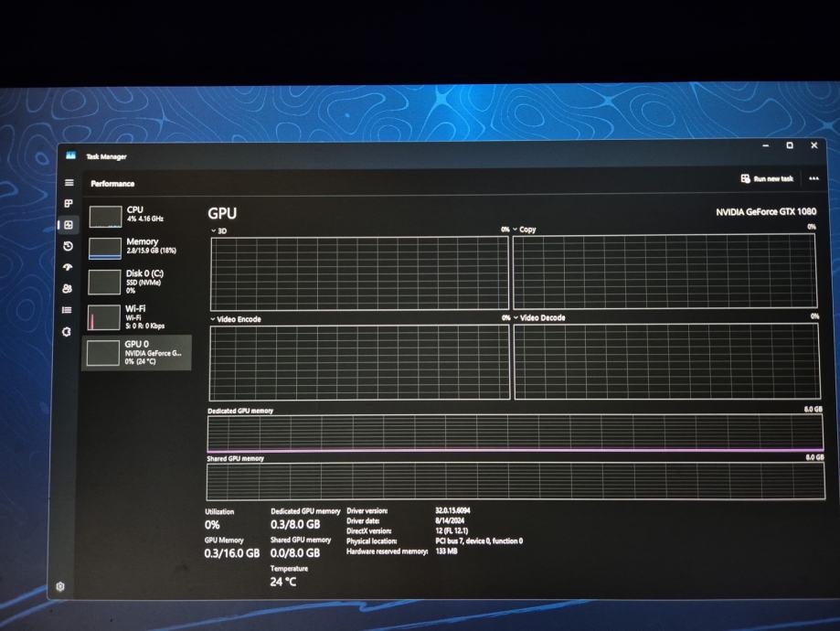The height and width of the screenshot is (631, 840).
Task: Close the Task Manager window
Action: point(814,145)
